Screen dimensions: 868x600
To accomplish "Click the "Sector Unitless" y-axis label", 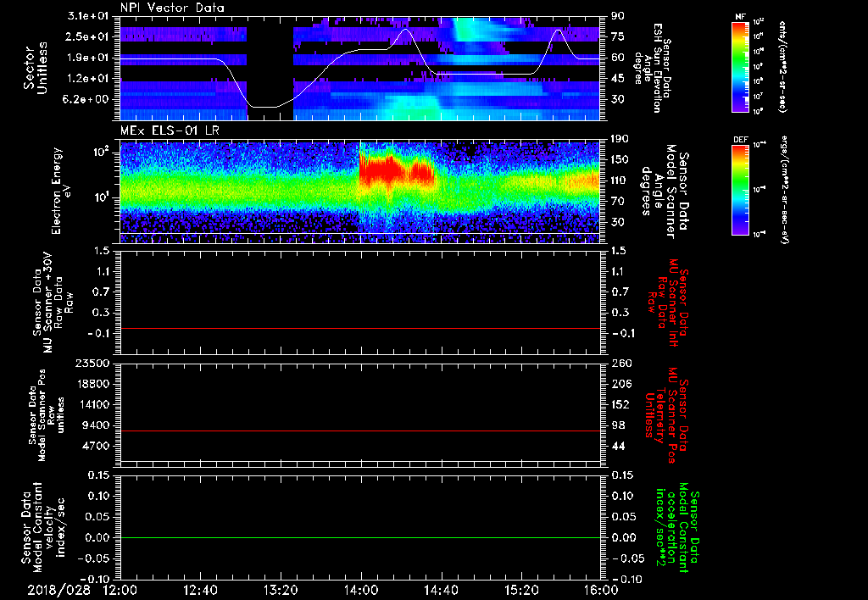I will point(36,68).
